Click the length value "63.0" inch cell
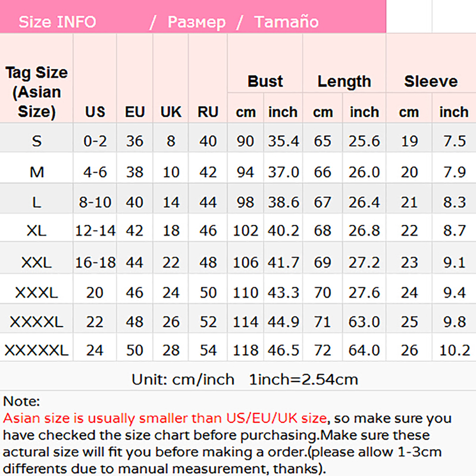This screenshot has height=476, width=476. click(364, 322)
